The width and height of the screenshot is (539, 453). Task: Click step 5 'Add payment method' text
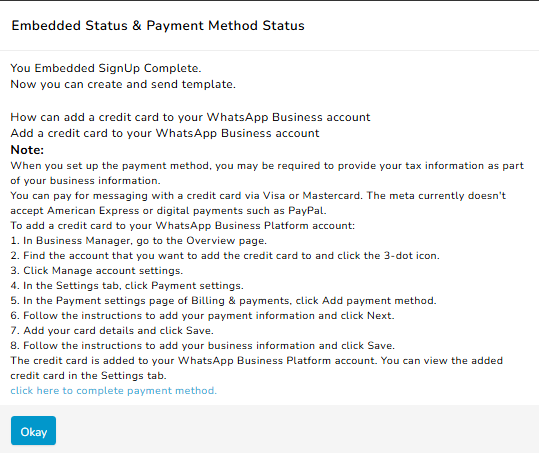223,301
